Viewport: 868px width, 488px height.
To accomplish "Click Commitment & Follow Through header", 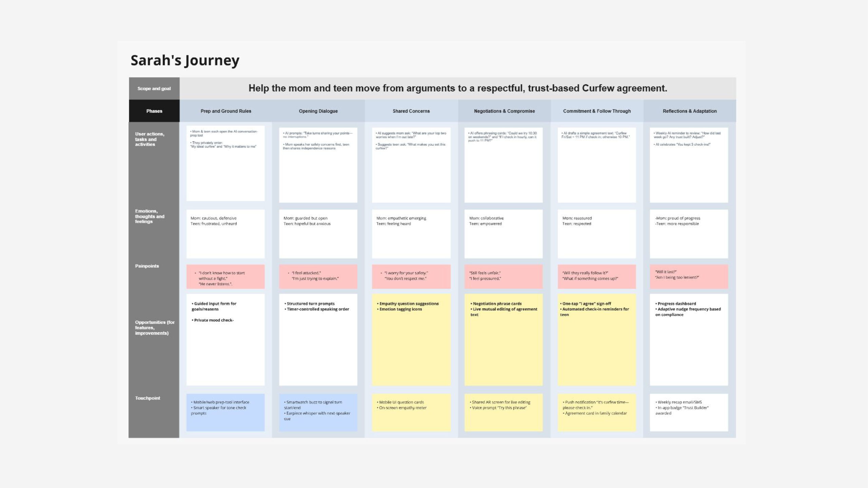I will tap(597, 111).
